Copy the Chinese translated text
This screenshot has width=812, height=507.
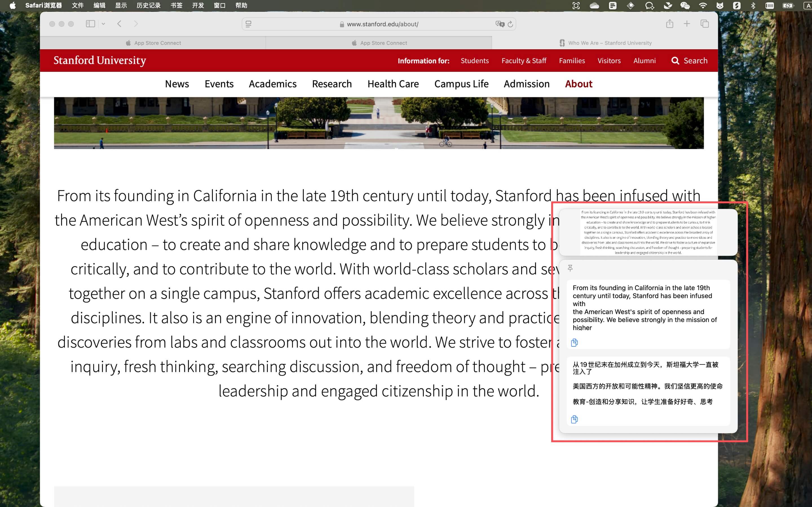[574, 419]
